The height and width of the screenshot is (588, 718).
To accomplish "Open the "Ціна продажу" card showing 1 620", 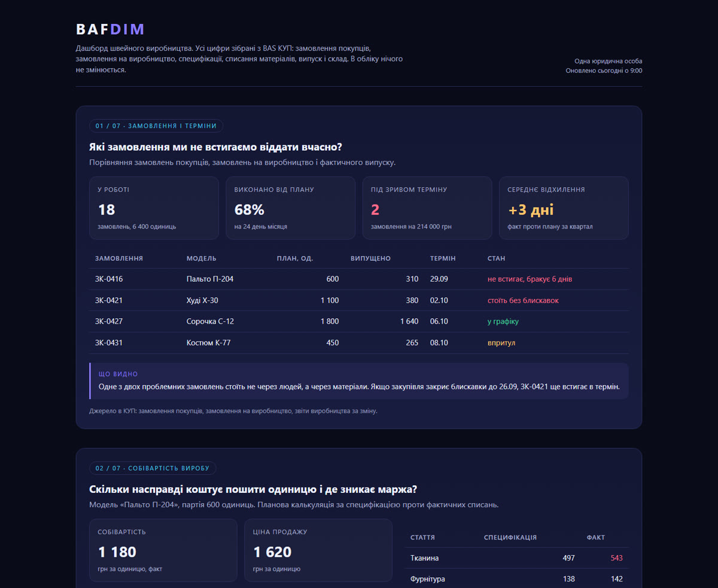I will click(318, 550).
